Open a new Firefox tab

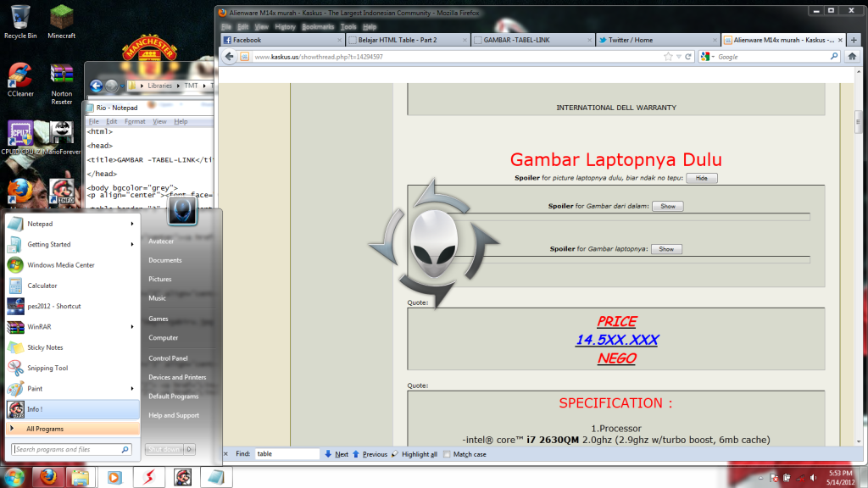[854, 40]
